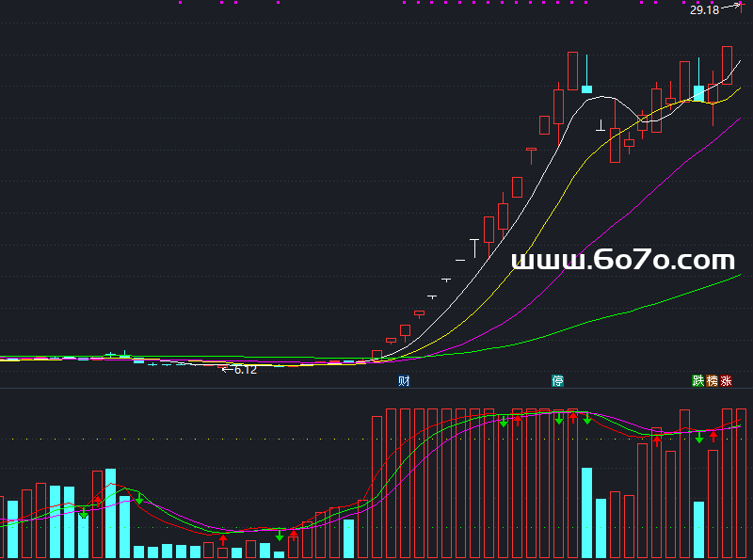Select the tallest cyan bar in the indicator panel
This screenshot has height=560, width=753.
[111, 513]
